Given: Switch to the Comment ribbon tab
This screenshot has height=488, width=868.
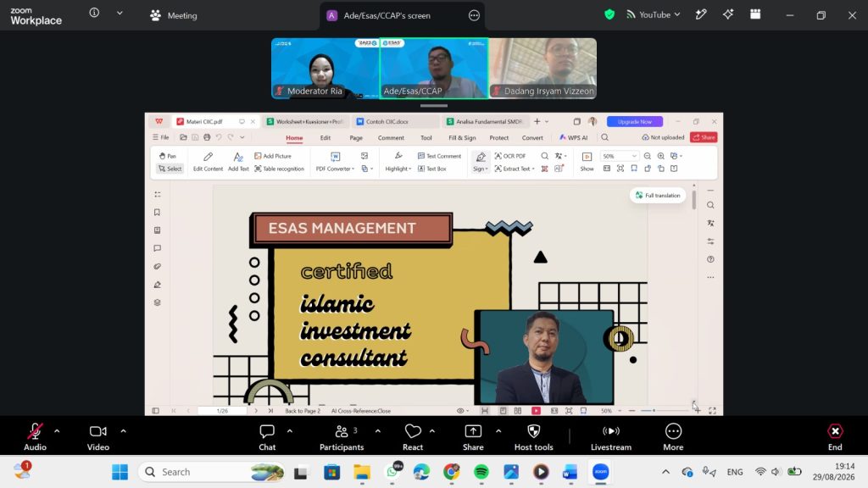Looking at the screenshot, I should point(391,138).
